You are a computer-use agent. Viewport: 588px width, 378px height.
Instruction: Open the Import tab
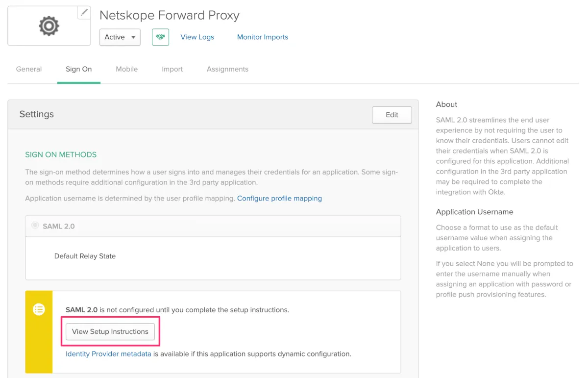tap(172, 69)
